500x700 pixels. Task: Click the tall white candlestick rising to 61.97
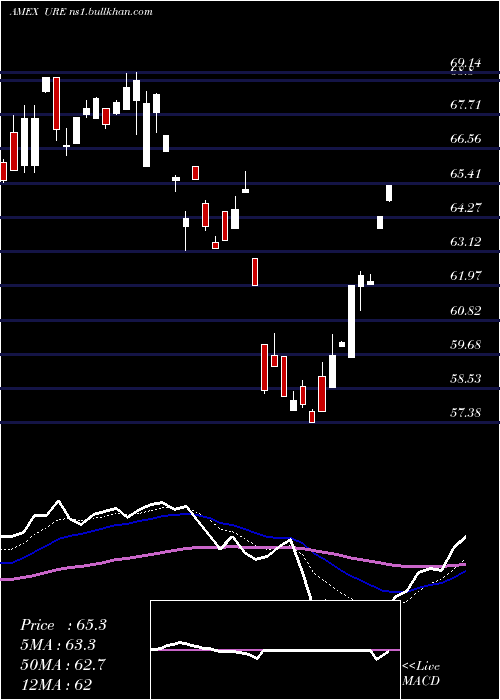point(352,321)
